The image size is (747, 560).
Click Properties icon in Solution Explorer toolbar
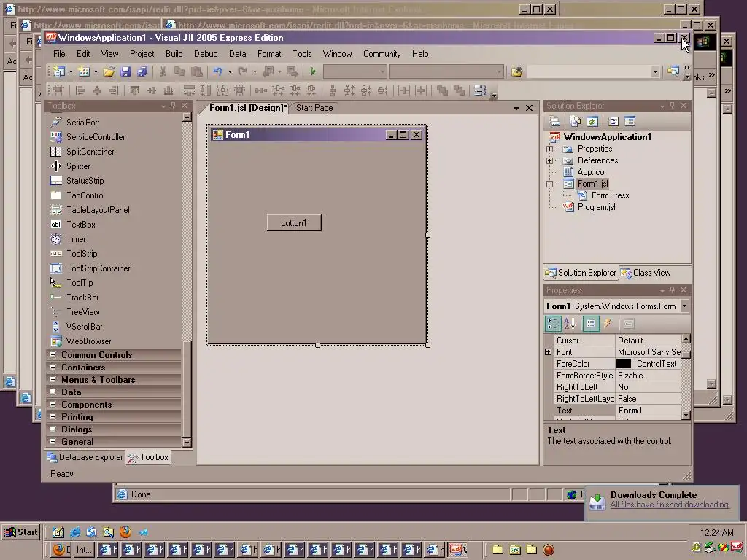(x=554, y=122)
